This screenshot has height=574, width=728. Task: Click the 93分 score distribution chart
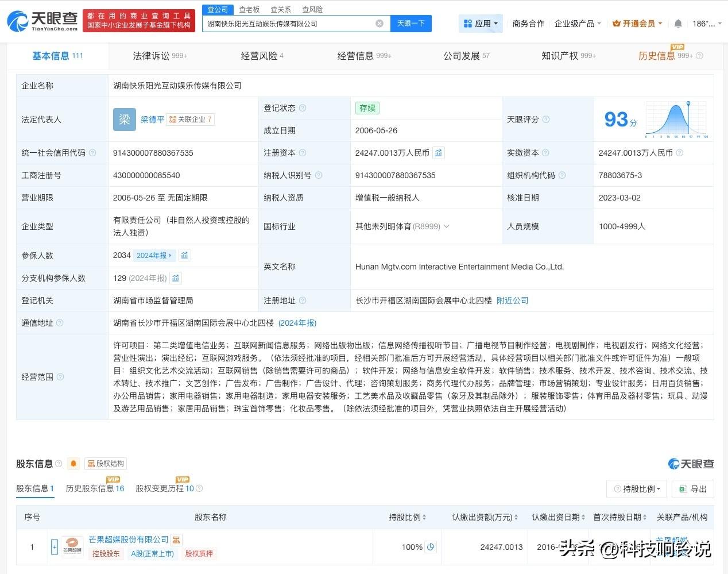point(677,120)
